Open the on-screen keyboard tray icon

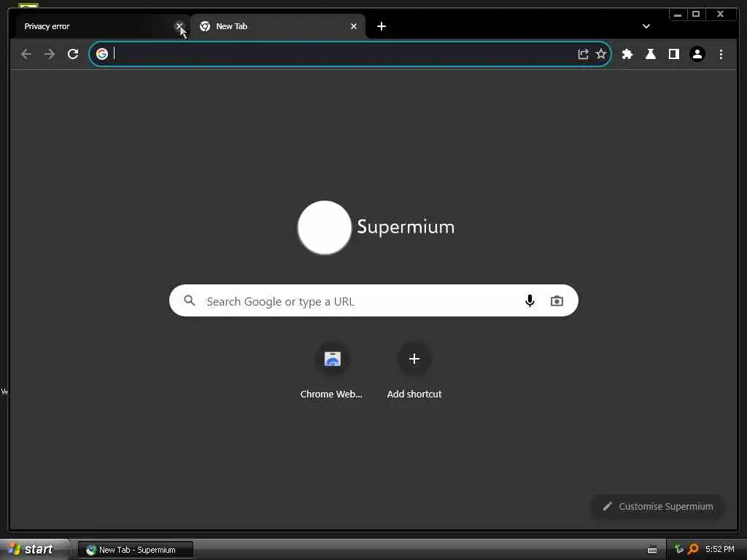click(652, 550)
